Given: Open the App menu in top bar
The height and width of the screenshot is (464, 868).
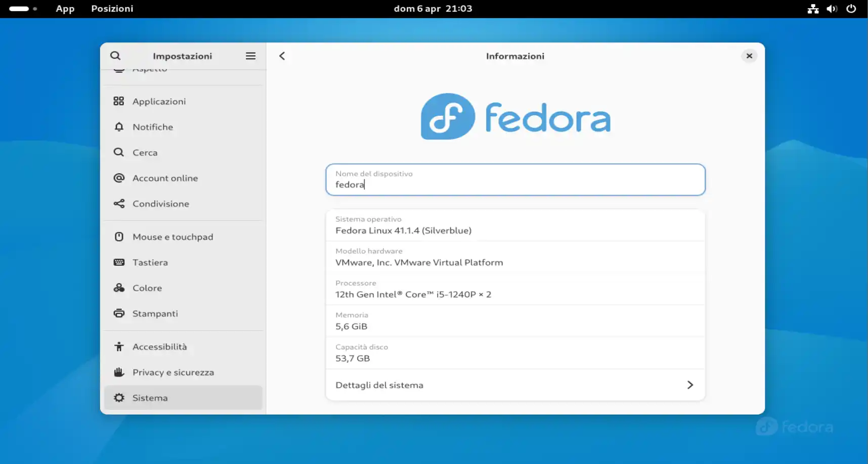Looking at the screenshot, I should [65, 9].
